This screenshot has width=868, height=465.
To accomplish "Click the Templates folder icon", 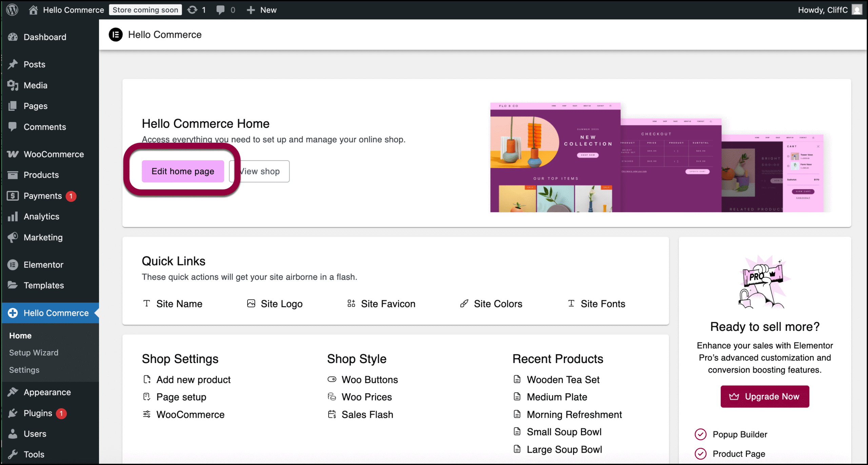I will 13,285.
